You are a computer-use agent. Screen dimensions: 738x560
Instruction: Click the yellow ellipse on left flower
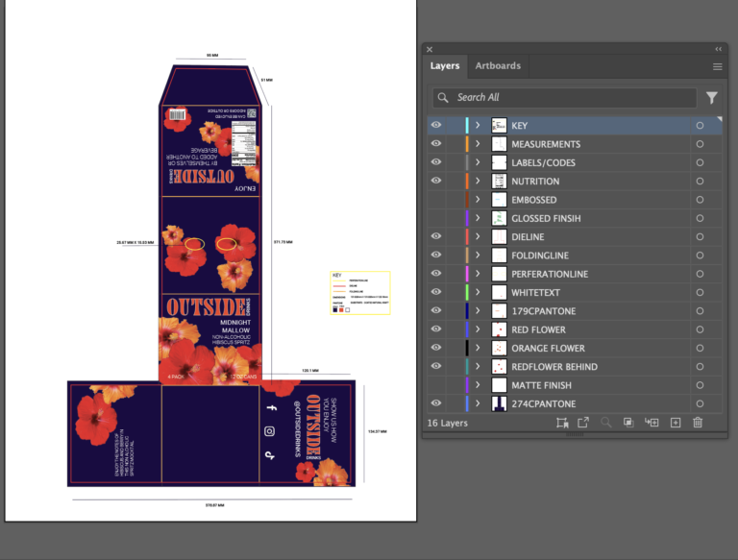click(x=194, y=244)
